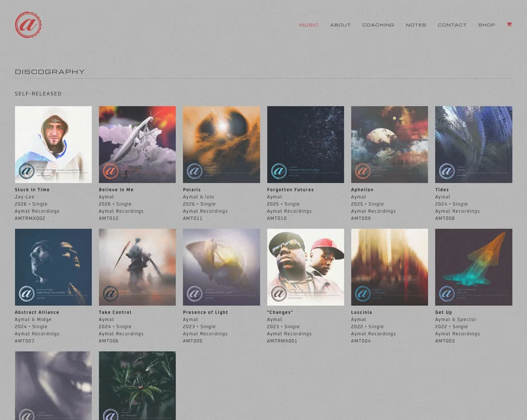Click the Polaris title text
Viewport: 527px width, 420px height.
[x=191, y=190]
